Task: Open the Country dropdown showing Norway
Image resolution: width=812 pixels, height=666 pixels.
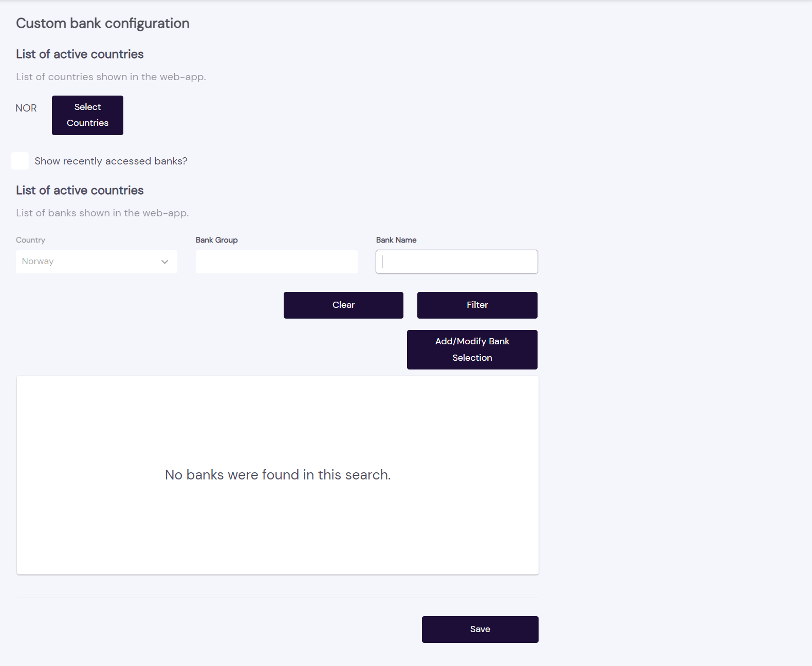Action: click(96, 262)
